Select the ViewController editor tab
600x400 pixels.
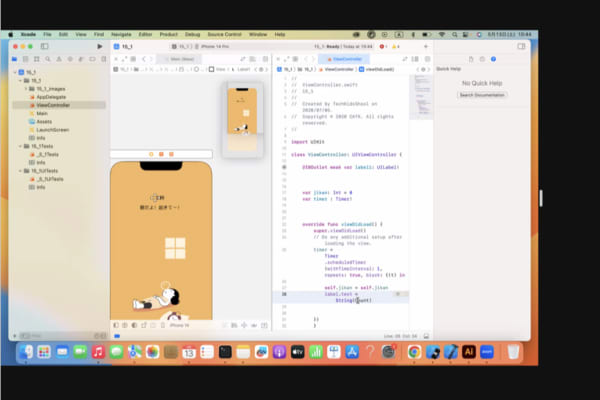point(344,59)
